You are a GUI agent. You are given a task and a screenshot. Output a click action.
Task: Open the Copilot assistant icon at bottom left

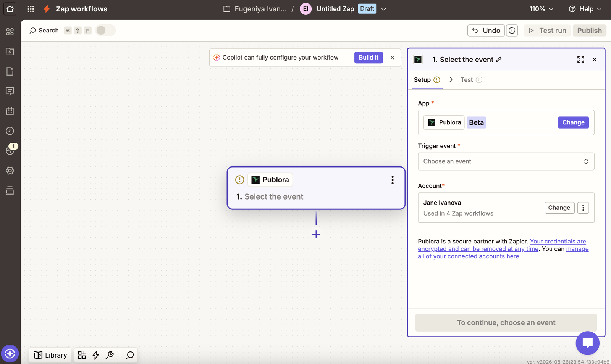tap(10, 354)
